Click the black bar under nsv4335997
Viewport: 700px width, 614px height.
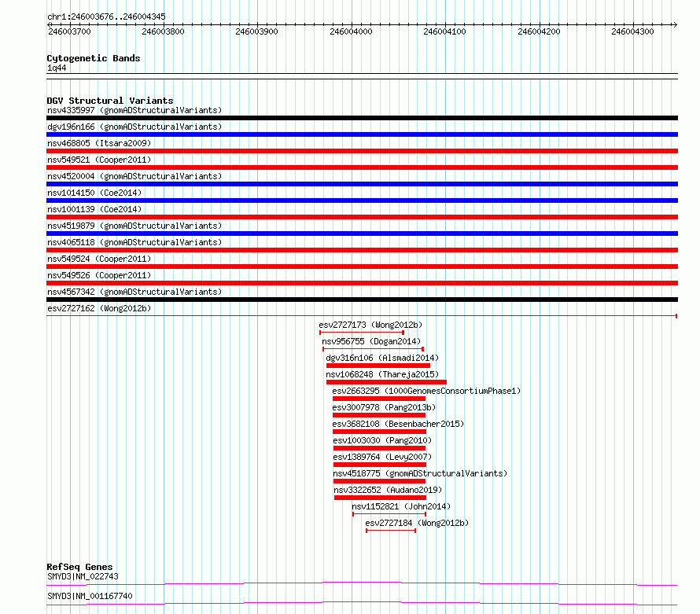pos(362,118)
